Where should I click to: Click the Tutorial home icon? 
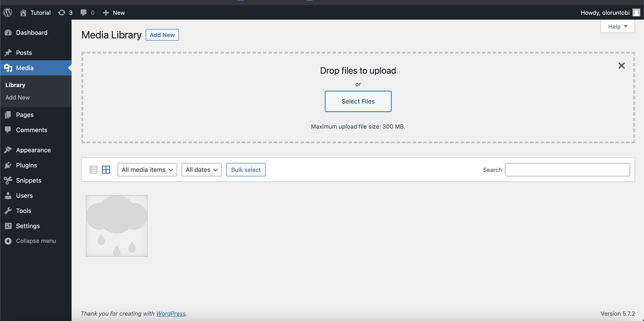[x=23, y=13]
